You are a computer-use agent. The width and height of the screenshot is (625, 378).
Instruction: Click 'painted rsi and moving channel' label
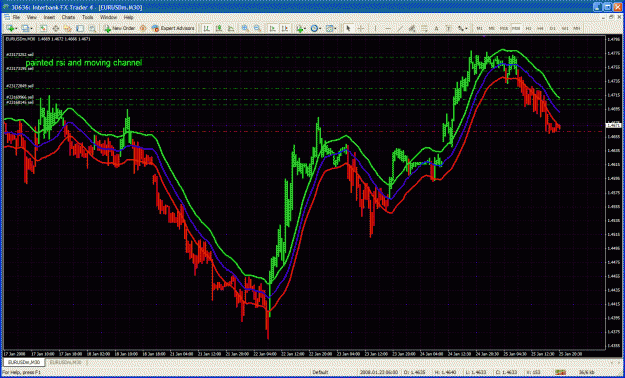pos(84,63)
